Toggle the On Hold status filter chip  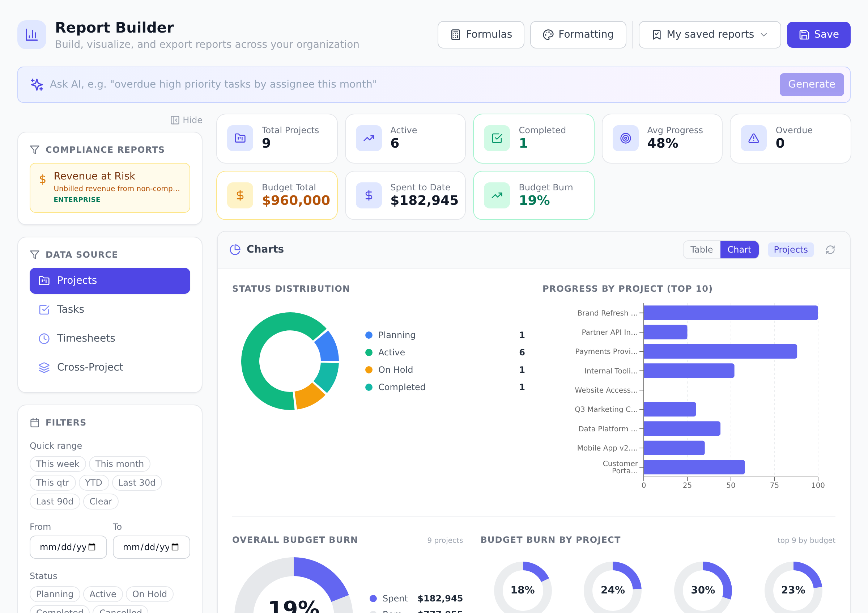149,594
